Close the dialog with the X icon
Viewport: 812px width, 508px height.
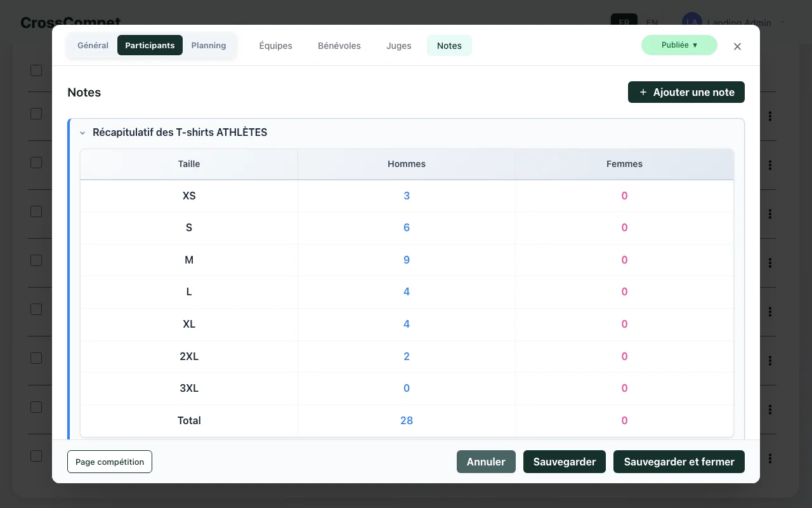[x=737, y=46]
